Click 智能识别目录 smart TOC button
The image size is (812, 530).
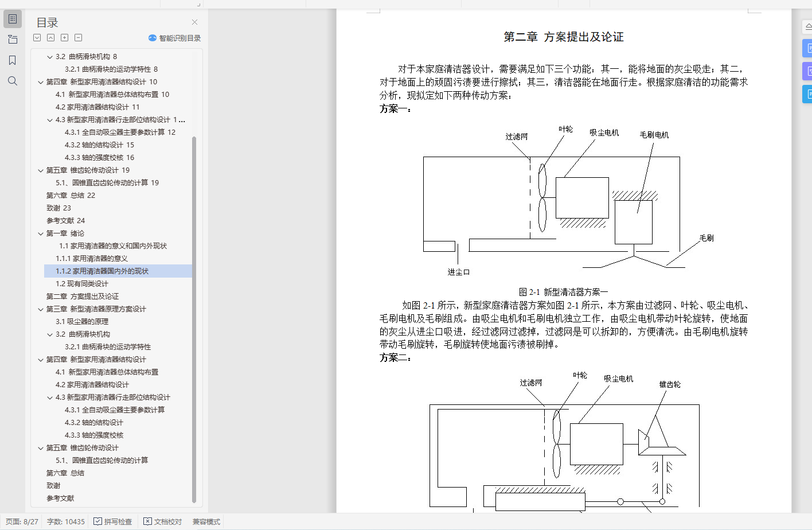tap(174, 38)
